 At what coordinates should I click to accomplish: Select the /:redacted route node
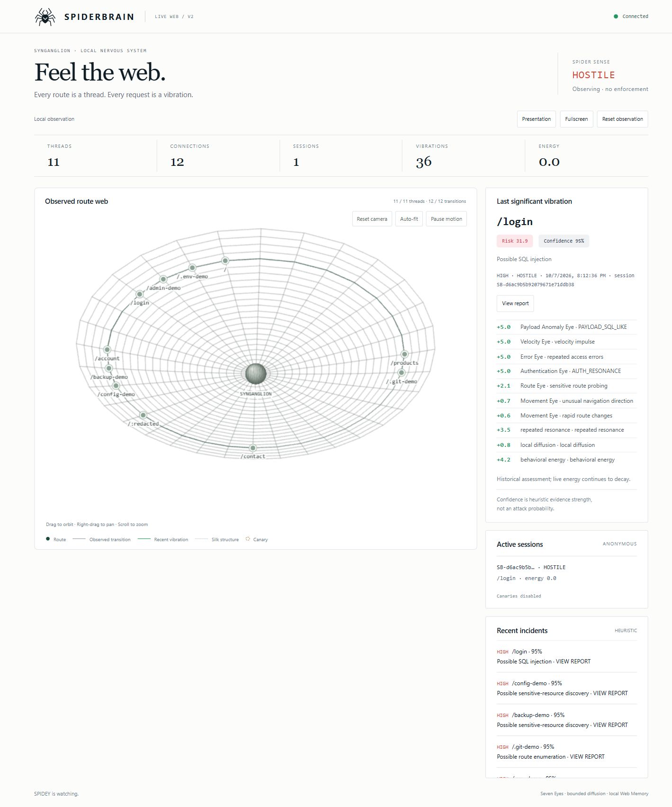[x=143, y=415]
